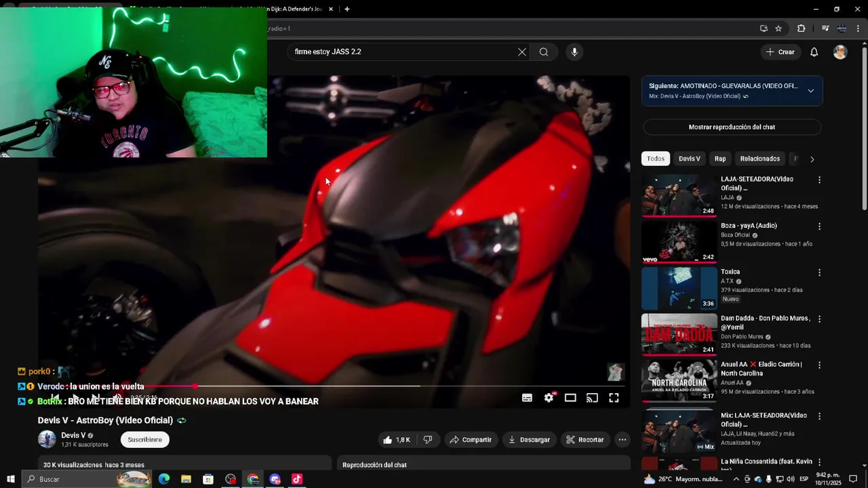The height and width of the screenshot is (488, 868).
Task: Toggle video subtitles
Action: tap(527, 398)
